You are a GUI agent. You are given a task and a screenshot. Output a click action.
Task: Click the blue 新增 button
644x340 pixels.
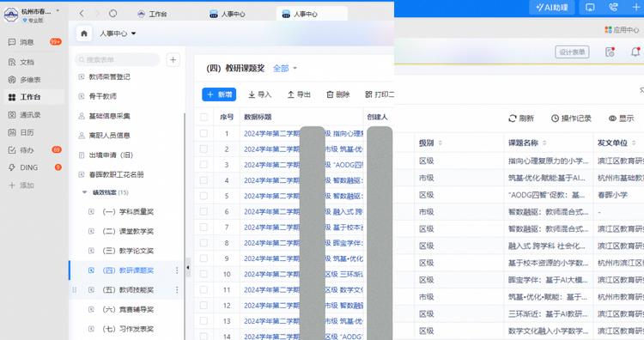(x=219, y=94)
